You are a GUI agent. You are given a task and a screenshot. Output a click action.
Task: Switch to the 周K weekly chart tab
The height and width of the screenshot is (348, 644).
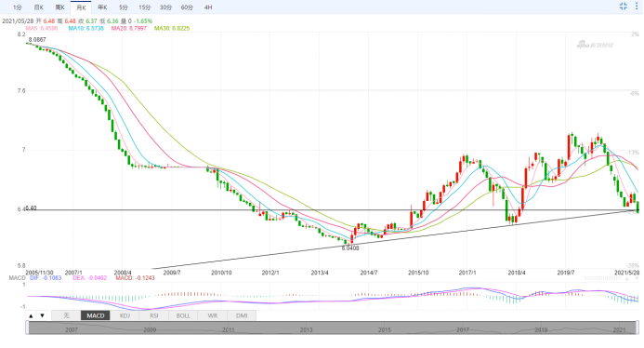pos(60,7)
